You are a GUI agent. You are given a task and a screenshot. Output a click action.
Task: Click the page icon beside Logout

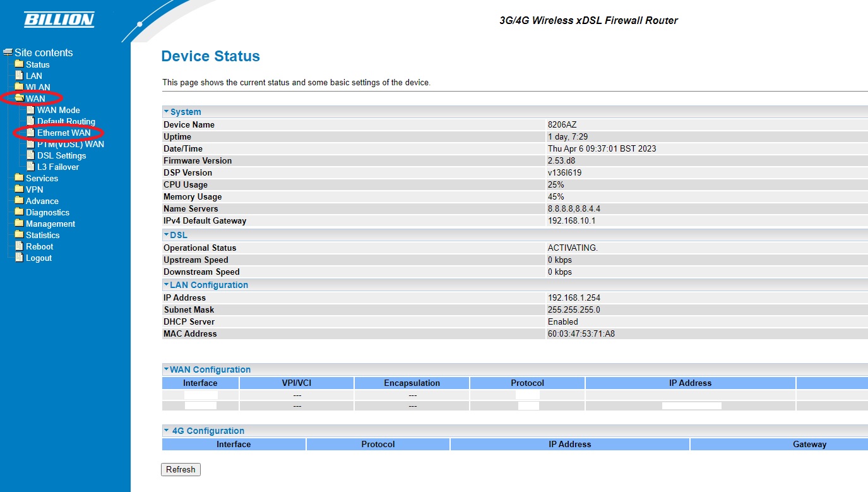click(x=19, y=258)
